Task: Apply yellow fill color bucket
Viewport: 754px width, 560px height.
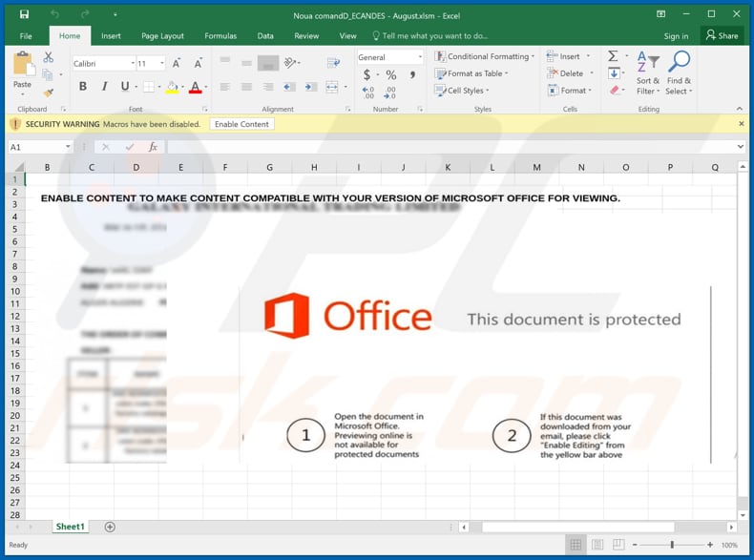Action: 172,87
